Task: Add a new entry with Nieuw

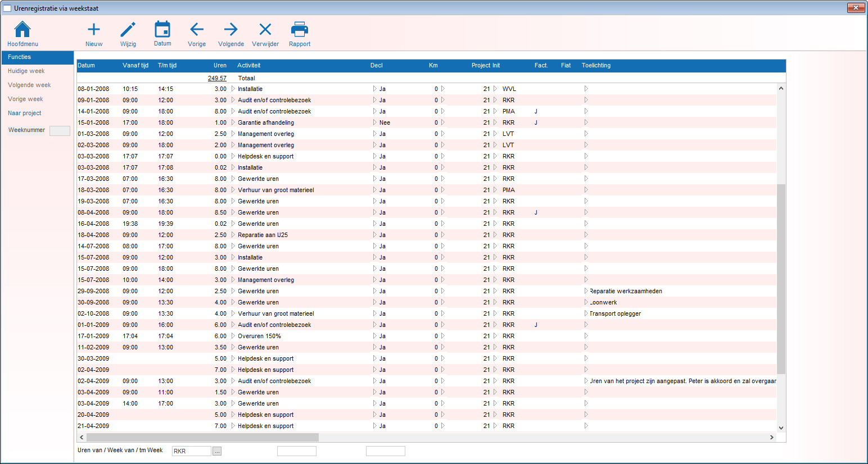Action: (94, 29)
